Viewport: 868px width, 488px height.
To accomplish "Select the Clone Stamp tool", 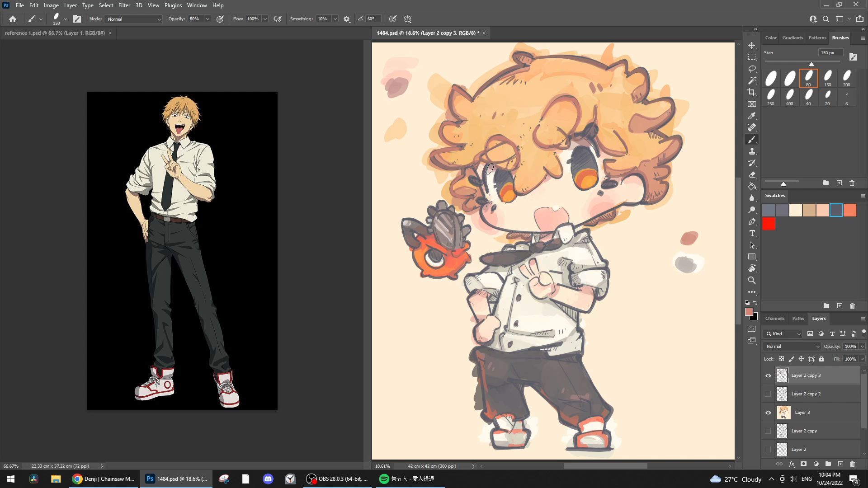I will (x=752, y=151).
